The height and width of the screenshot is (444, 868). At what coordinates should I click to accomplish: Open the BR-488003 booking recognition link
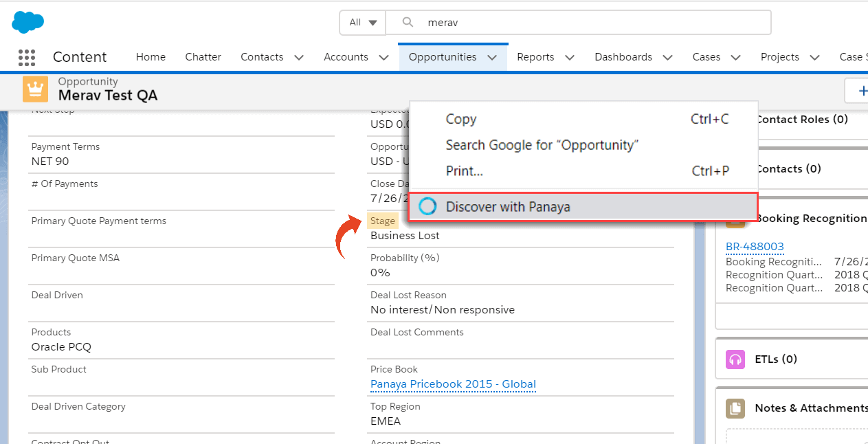pyautogui.click(x=755, y=246)
